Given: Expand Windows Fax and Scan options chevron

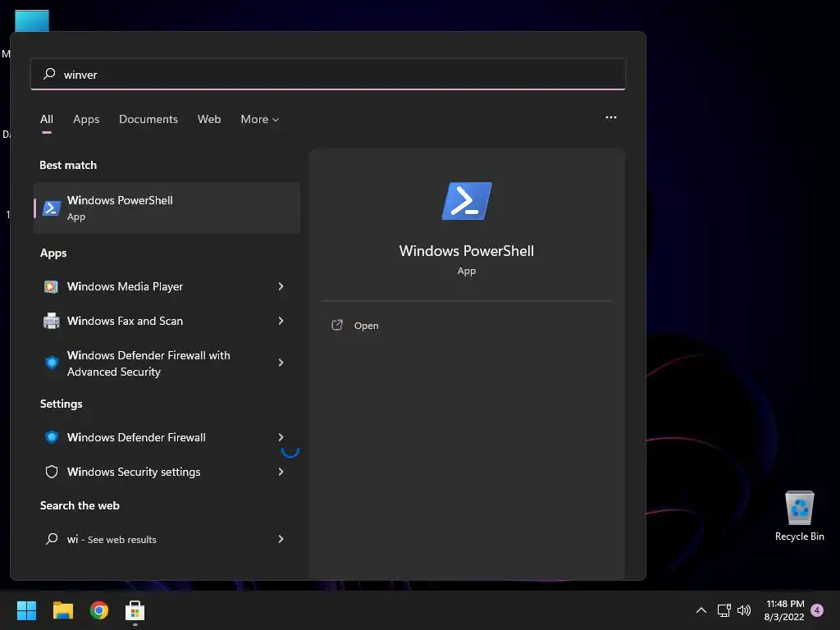Looking at the screenshot, I should click(x=281, y=321).
